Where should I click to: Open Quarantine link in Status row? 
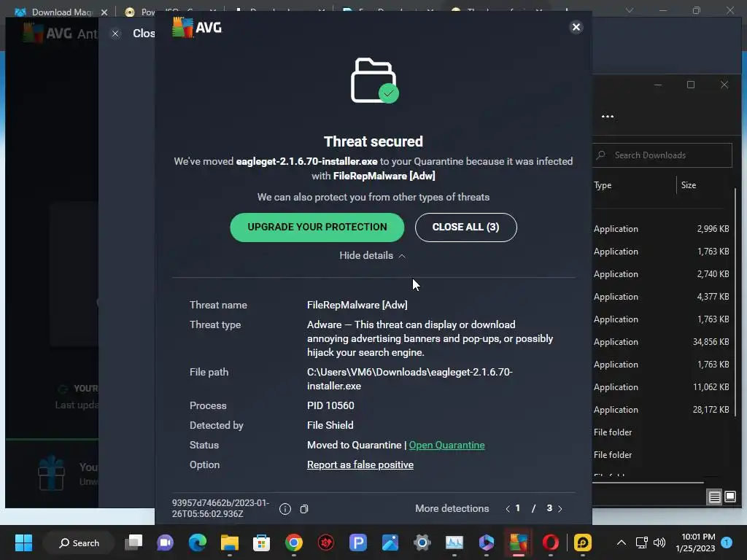coord(446,445)
